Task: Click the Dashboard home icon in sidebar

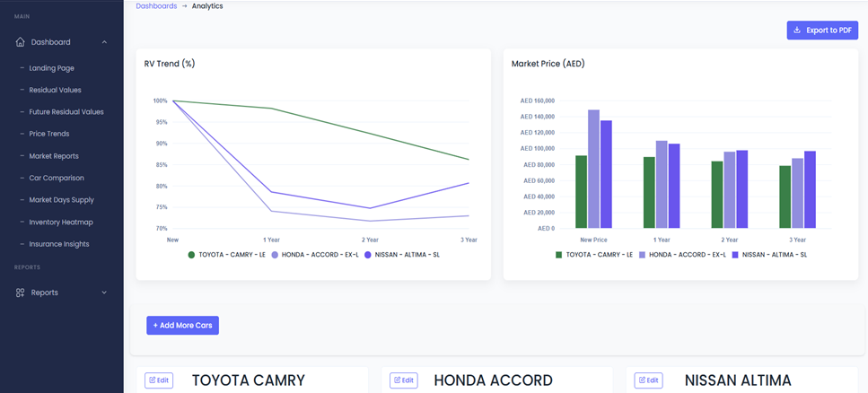Action: click(x=21, y=42)
